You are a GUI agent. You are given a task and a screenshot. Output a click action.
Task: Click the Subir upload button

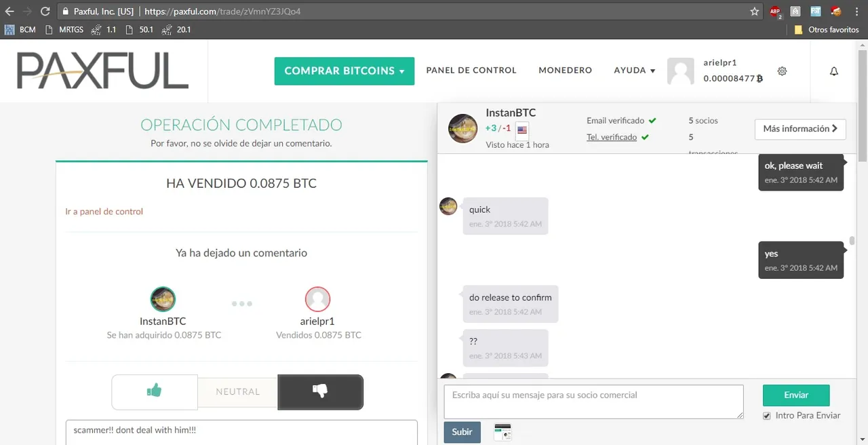(x=462, y=432)
